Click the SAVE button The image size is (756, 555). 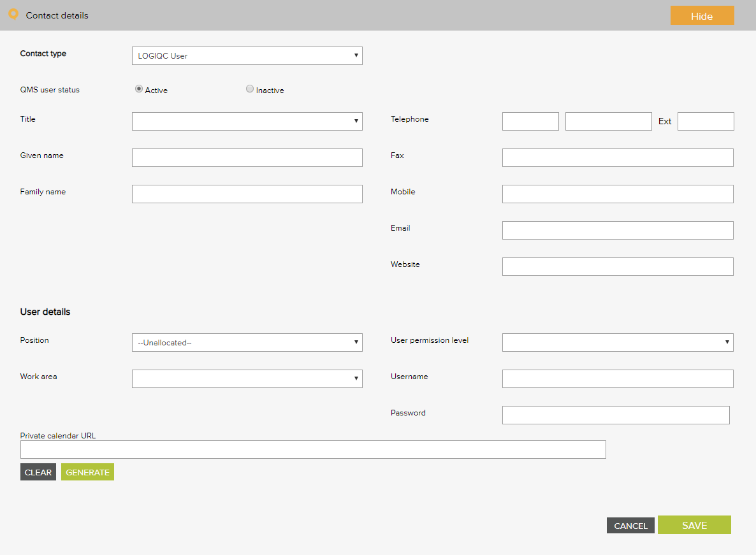pos(694,525)
